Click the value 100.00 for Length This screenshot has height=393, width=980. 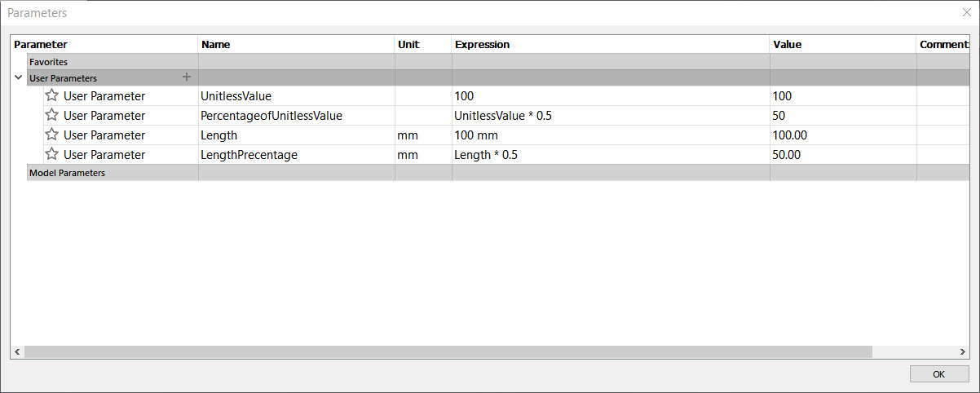pyautogui.click(x=843, y=135)
